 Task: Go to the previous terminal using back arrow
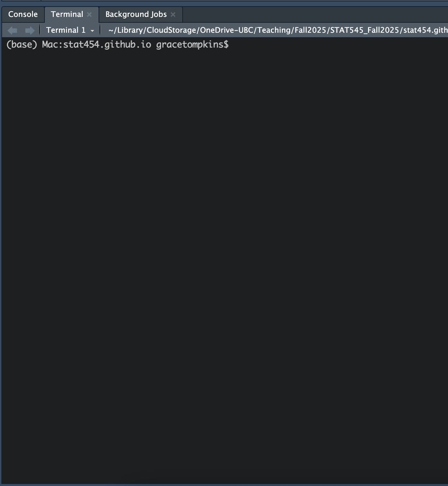pyautogui.click(x=12, y=30)
